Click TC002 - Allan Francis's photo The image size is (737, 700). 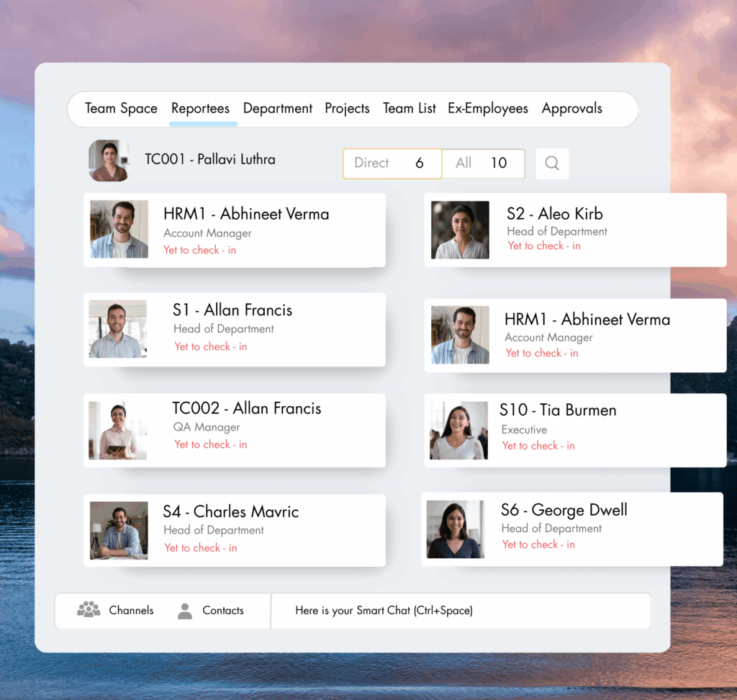(118, 431)
